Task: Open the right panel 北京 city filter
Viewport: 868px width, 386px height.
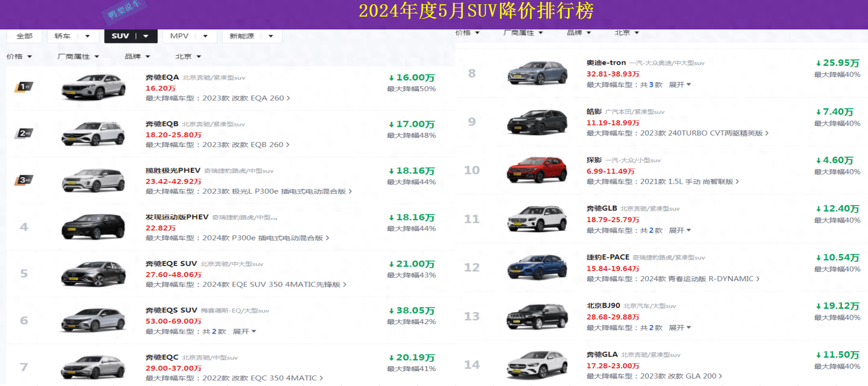Action: coord(627,33)
